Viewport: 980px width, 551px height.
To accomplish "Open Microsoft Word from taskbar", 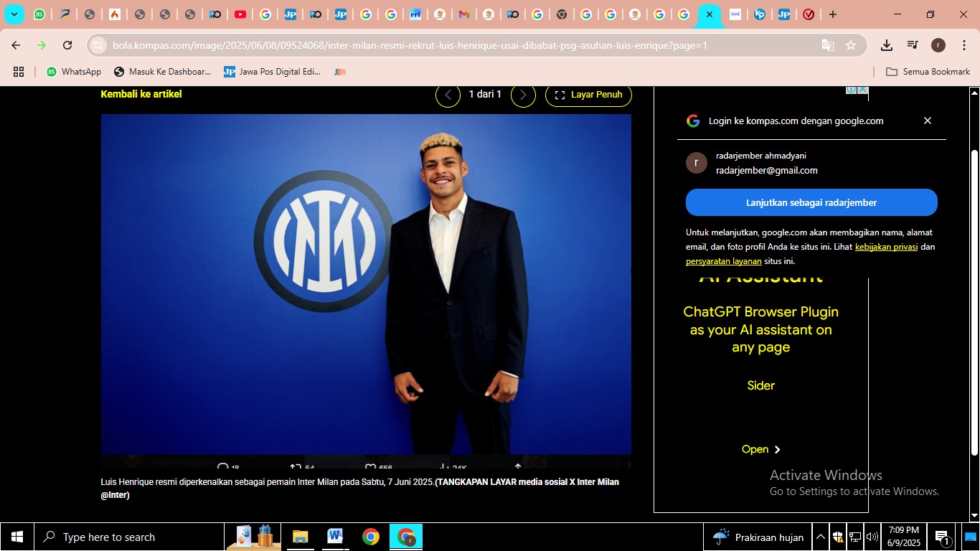I will pyautogui.click(x=335, y=537).
